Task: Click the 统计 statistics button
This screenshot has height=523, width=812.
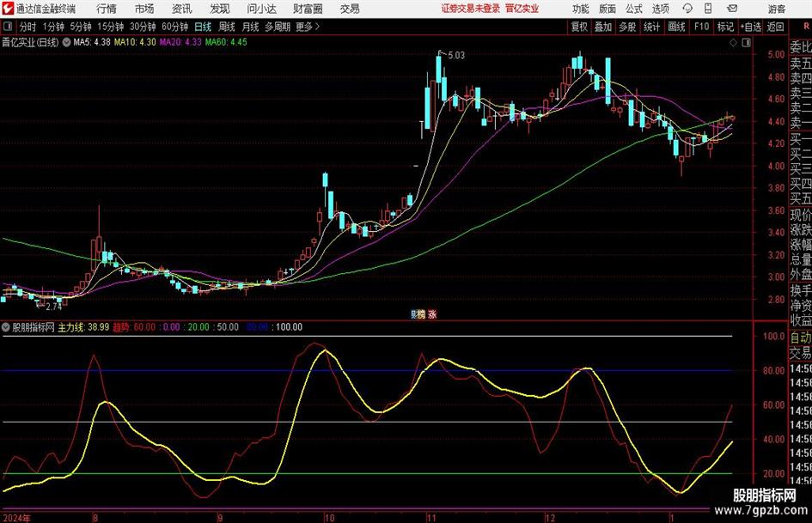Action: pos(652,27)
